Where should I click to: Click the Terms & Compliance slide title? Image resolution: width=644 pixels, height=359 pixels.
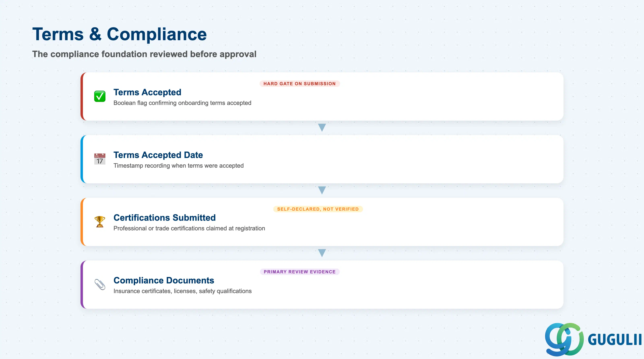pyautogui.click(x=120, y=34)
